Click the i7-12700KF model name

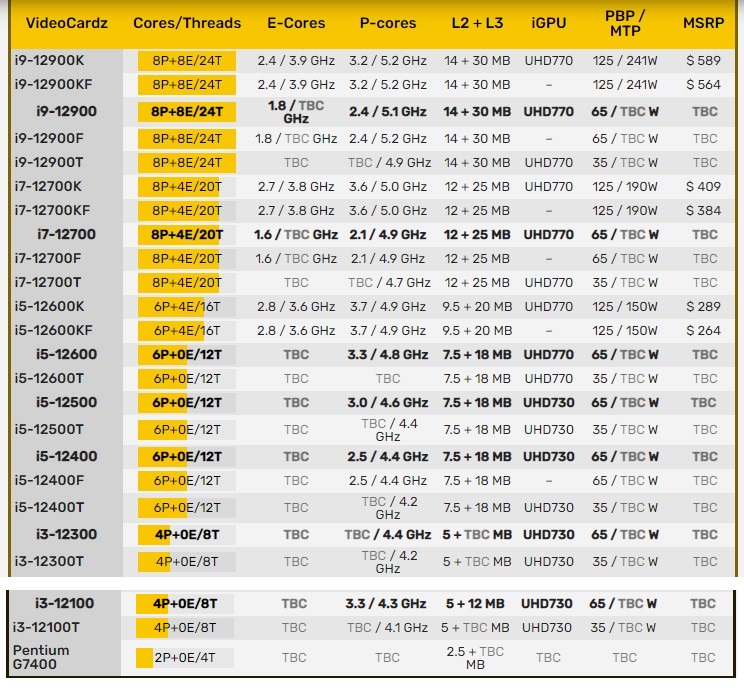tap(52, 210)
